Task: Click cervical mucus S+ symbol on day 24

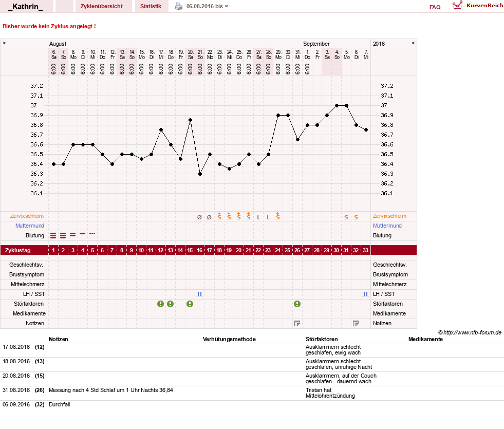Action: pos(278,216)
